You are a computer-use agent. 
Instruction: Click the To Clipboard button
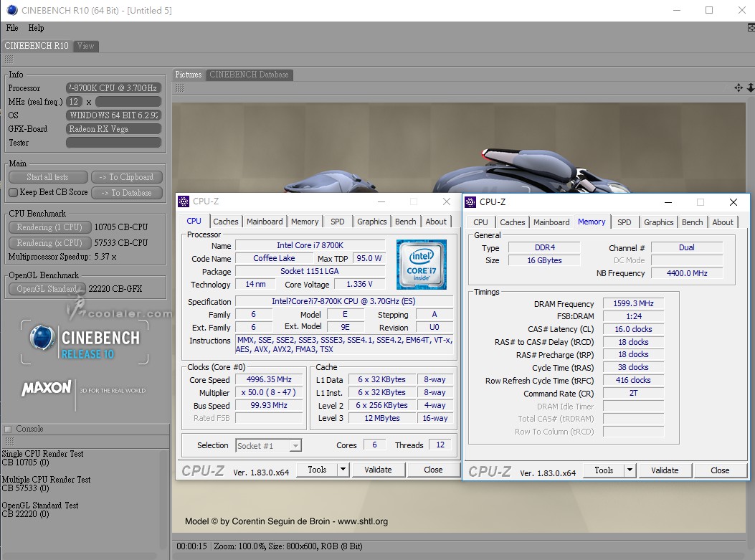click(x=127, y=177)
